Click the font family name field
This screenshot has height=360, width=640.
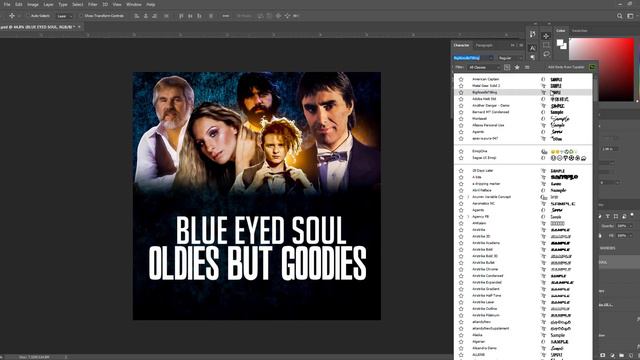(x=471, y=58)
